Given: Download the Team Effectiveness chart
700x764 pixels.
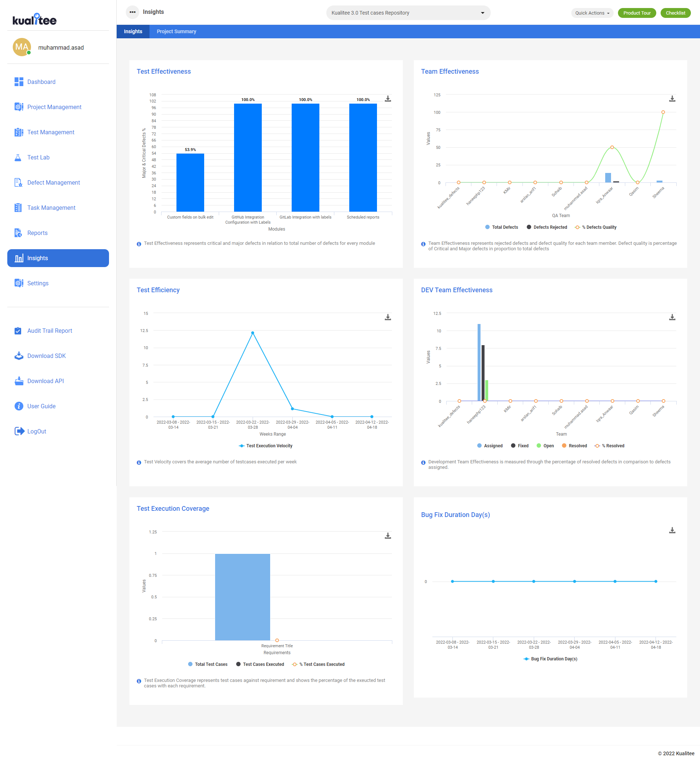Looking at the screenshot, I should pos(672,99).
